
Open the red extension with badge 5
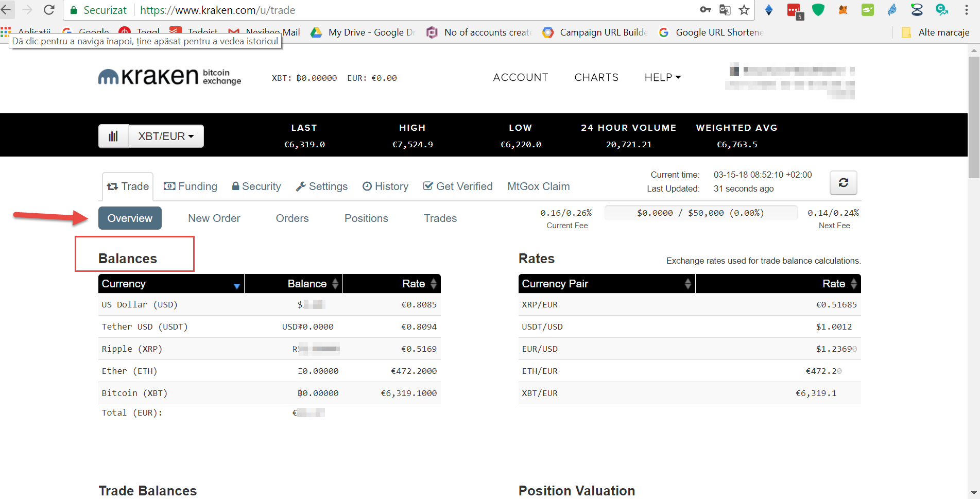[x=795, y=11]
